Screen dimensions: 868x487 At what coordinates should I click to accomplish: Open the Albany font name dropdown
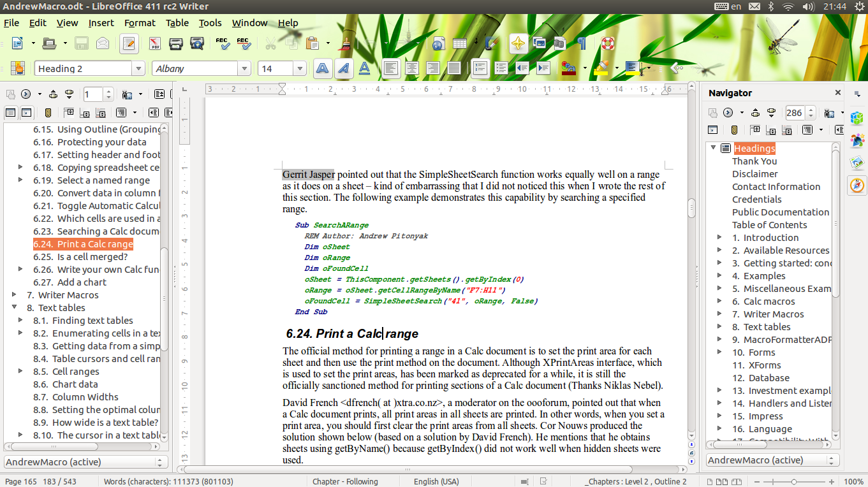pyautogui.click(x=244, y=68)
